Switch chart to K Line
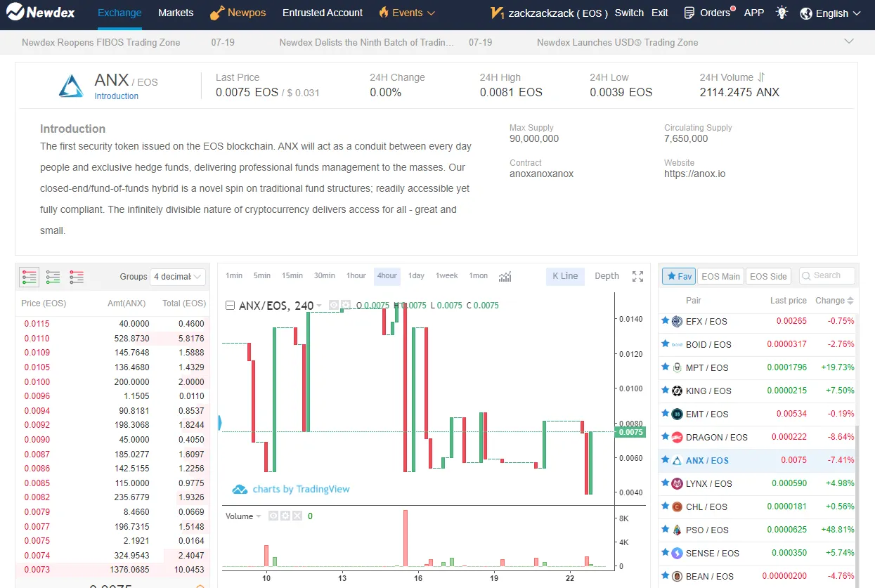 (565, 276)
